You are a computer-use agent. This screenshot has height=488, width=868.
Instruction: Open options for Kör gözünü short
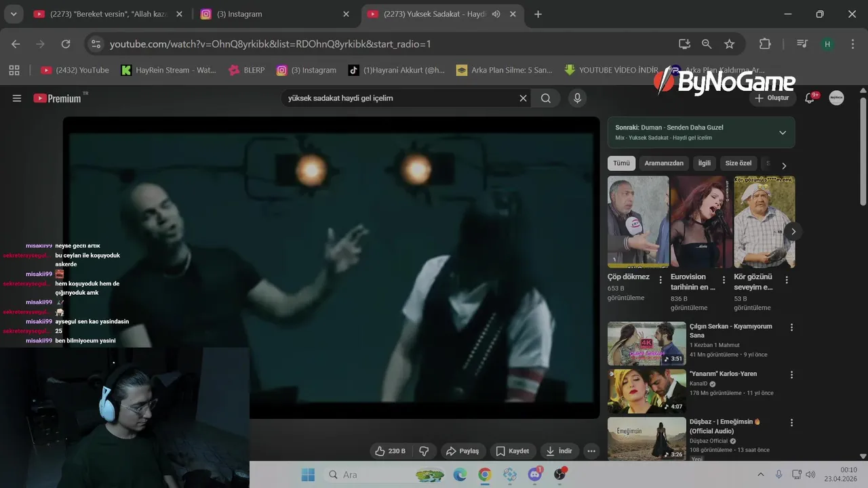tap(787, 280)
